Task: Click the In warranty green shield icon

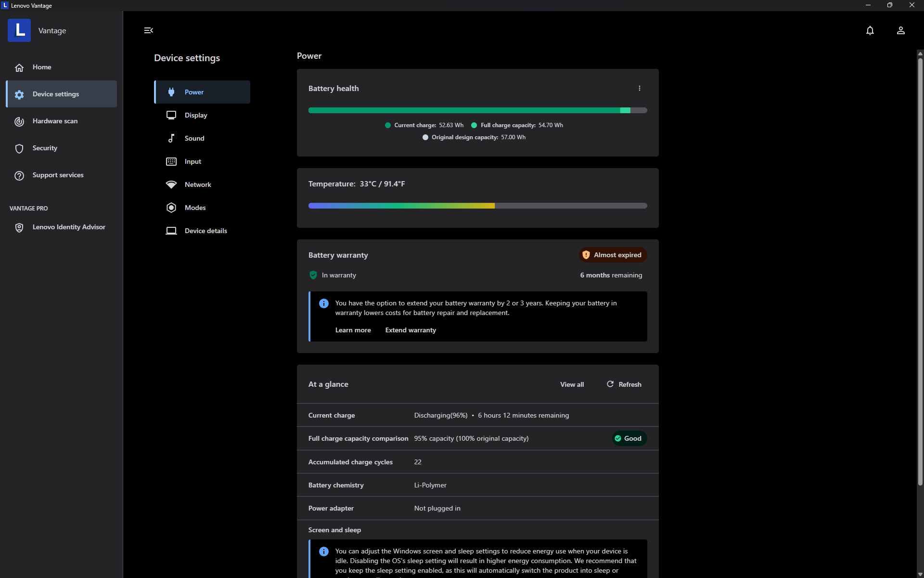Action: 313,275
